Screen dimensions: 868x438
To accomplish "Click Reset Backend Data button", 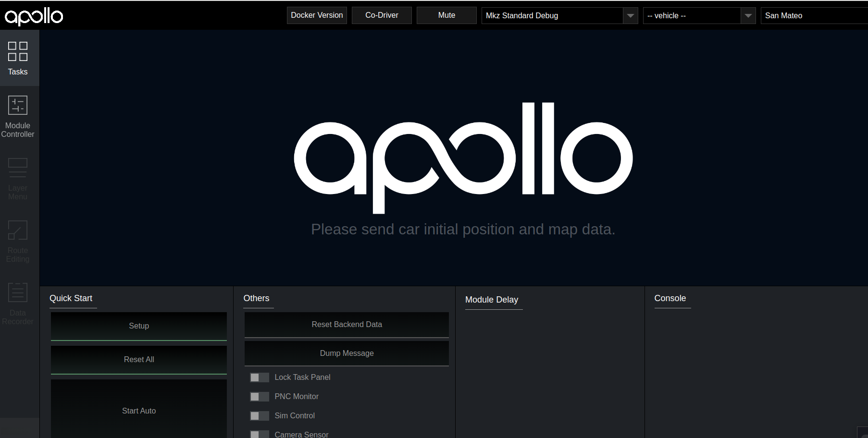I will 347,325.
